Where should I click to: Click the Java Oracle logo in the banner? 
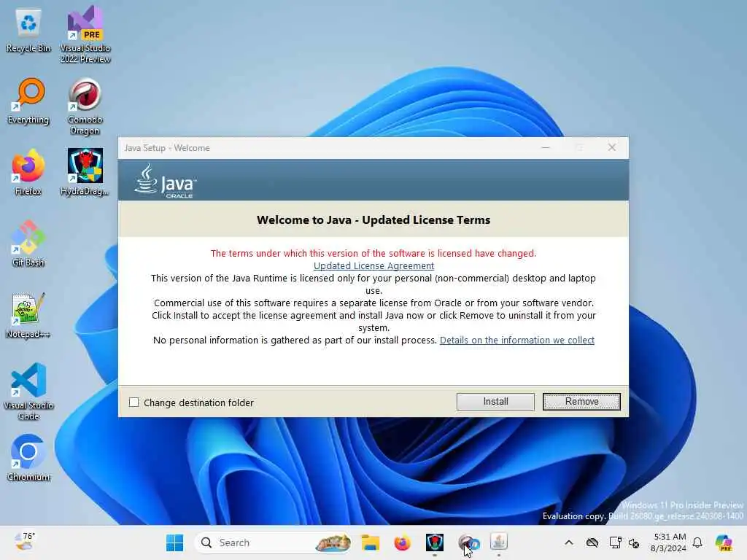pyautogui.click(x=166, y=181)
